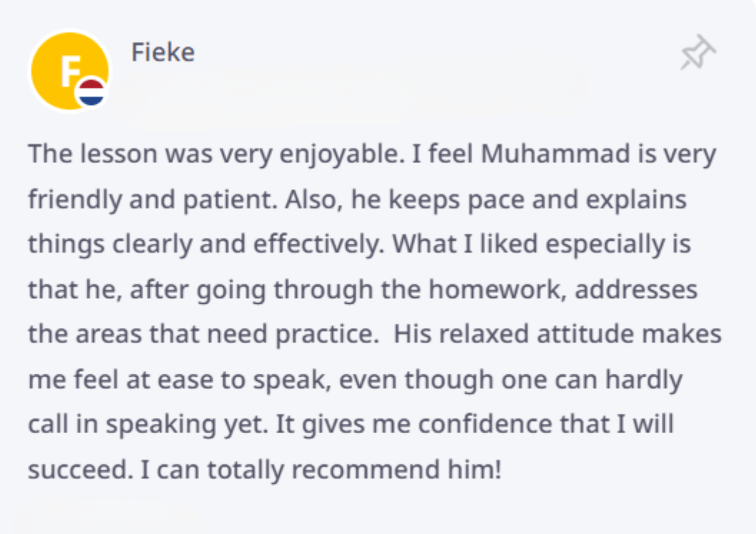The height and width of the screenshot is (534, 756).
Task: Click the Netherlands flag badge on avatar
Action: [92, 93]
